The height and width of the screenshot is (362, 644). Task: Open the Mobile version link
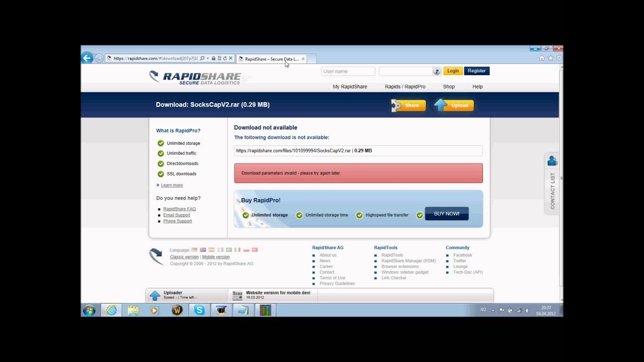(216, 257)
